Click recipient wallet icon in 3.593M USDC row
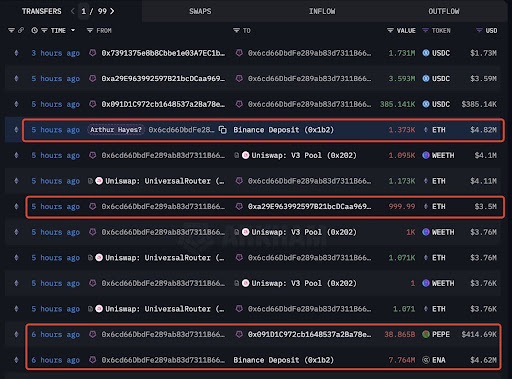The height and width of the screenshot is (379, 512). [x=239, y=79]
